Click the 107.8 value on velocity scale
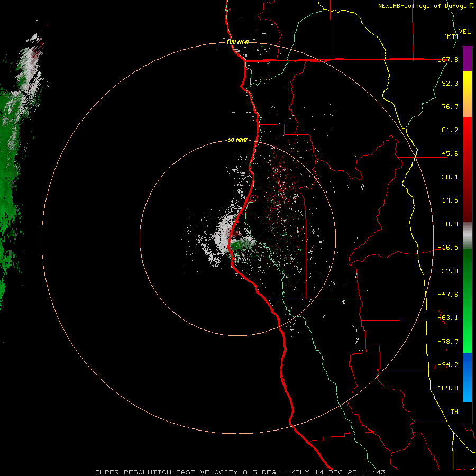This screenshot has height=476, width=476. coord(448,59)
